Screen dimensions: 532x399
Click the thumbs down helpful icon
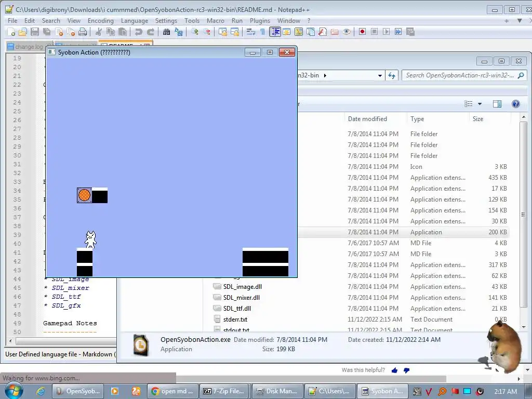406,370
